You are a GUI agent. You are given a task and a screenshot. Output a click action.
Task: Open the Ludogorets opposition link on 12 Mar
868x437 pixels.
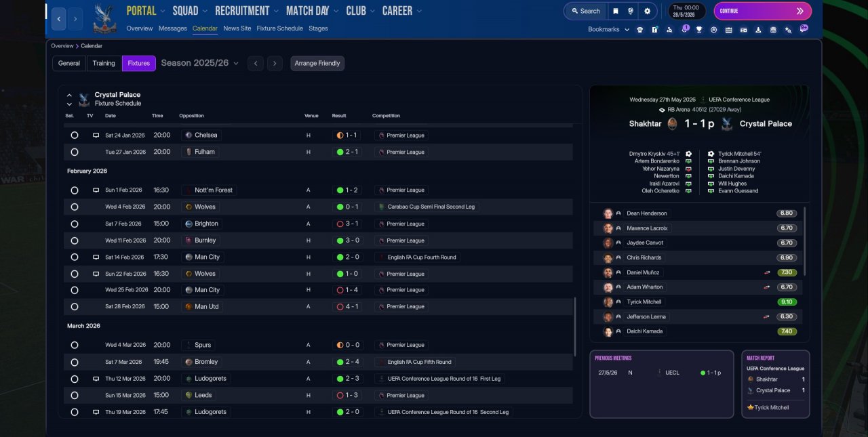point(206,379)
